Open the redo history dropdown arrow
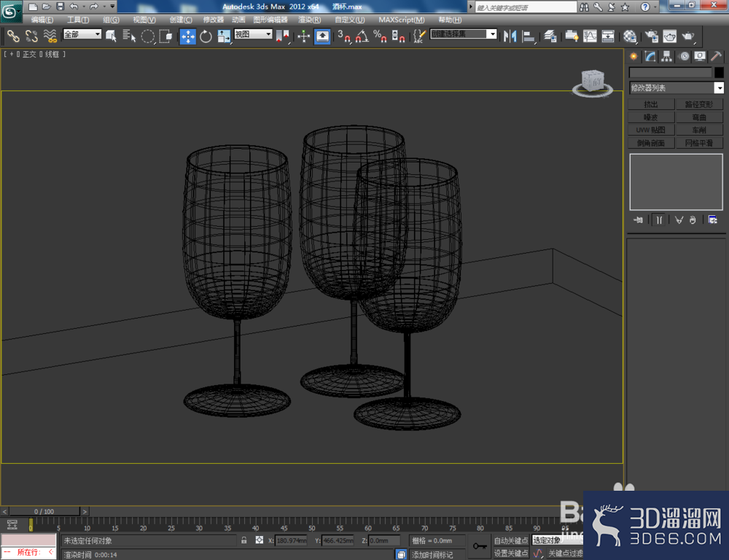729x560 pixels. [x=104, y=7]
